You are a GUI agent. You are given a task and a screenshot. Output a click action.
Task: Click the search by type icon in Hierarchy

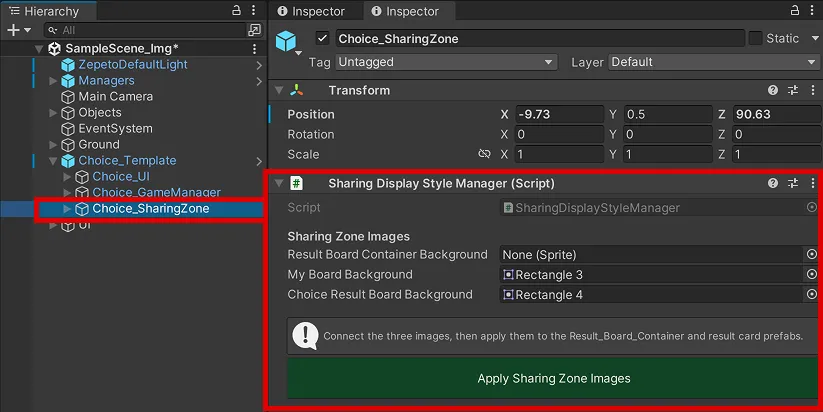tap(255, 30)
